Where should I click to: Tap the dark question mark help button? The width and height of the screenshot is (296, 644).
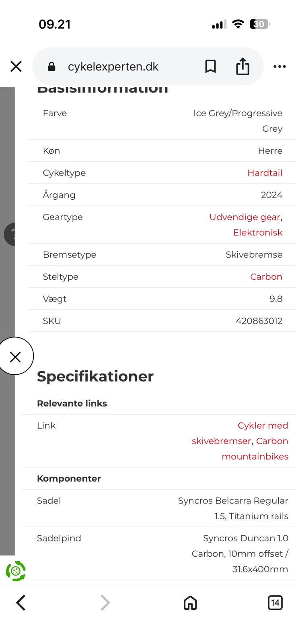[10, 234]
